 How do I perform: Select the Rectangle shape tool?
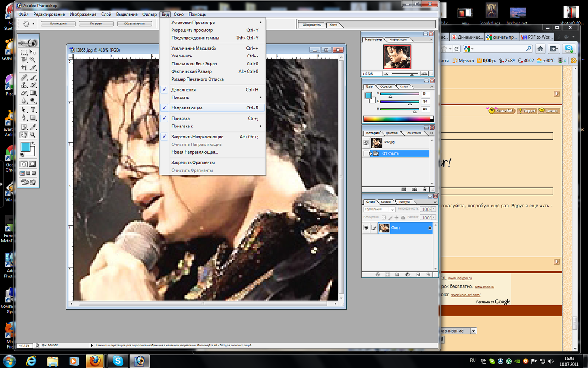point(33,117)
